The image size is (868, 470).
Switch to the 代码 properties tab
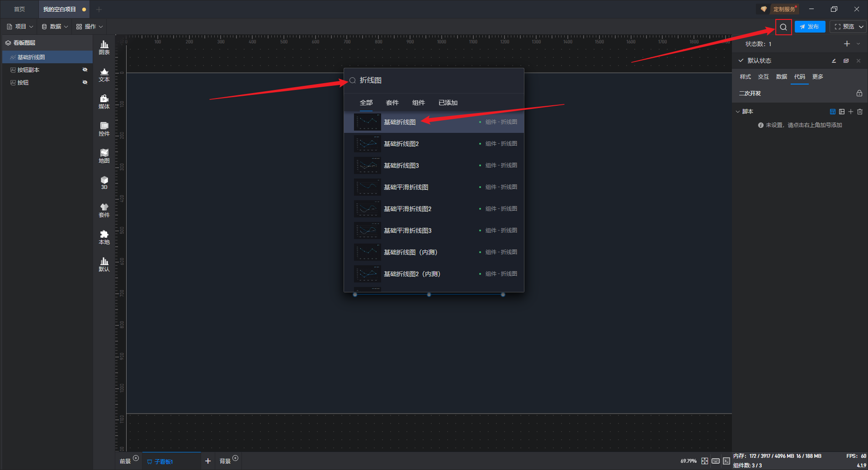[x=800, y=77]
